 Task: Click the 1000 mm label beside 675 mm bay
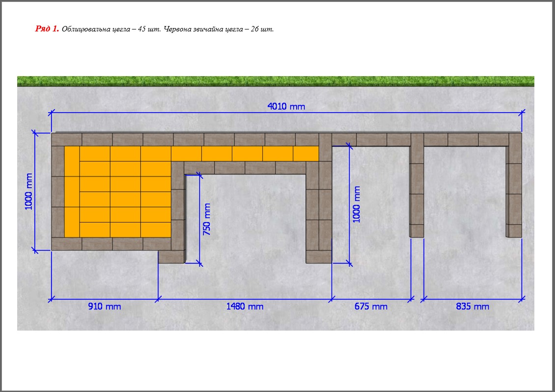coord(357,204)
